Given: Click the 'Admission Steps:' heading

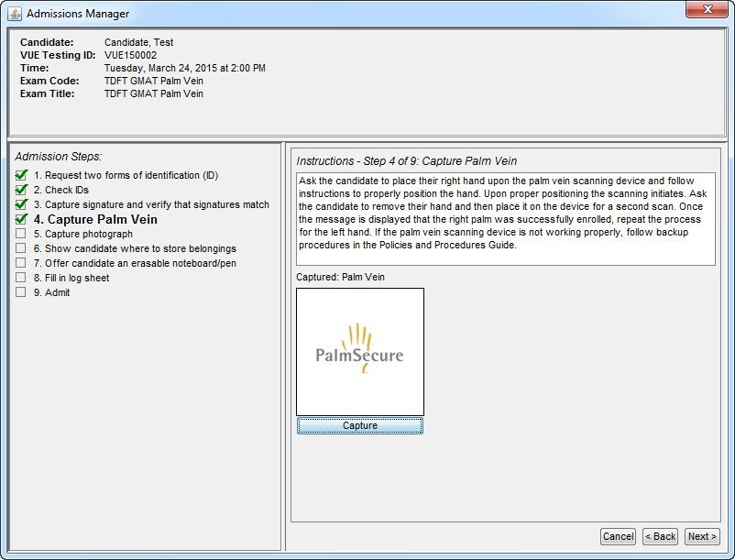Looking at the screenshot, I should 58,157.
